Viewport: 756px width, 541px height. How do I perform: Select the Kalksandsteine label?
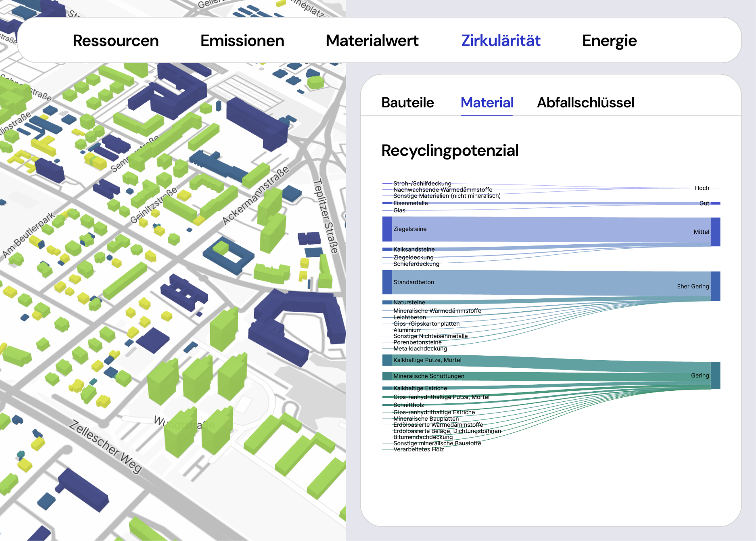click(414, 250)
